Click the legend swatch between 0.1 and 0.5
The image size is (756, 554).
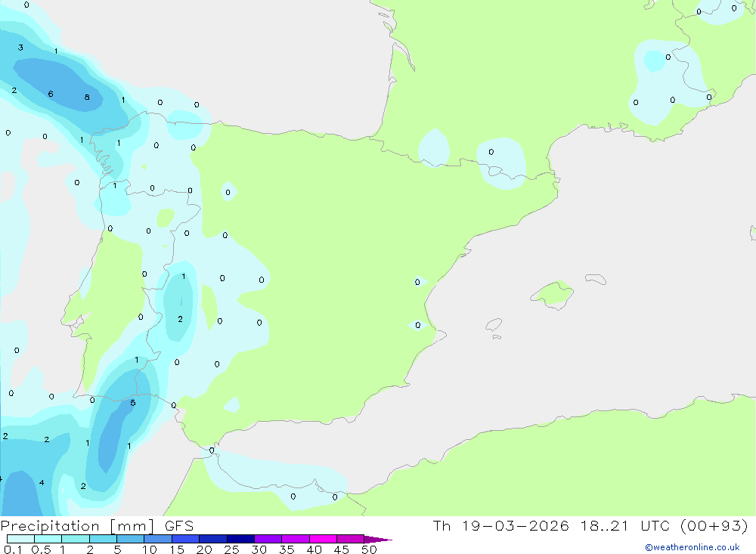point(20,539)
